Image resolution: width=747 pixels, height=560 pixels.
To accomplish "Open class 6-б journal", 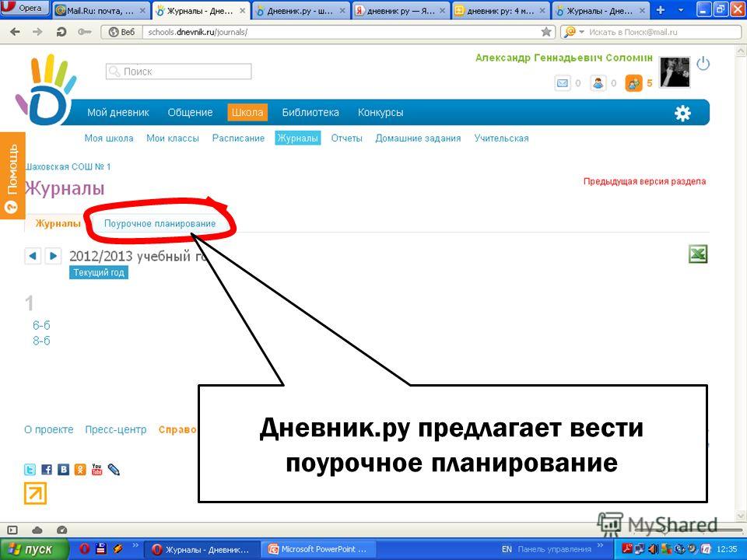I will (41, 325).
